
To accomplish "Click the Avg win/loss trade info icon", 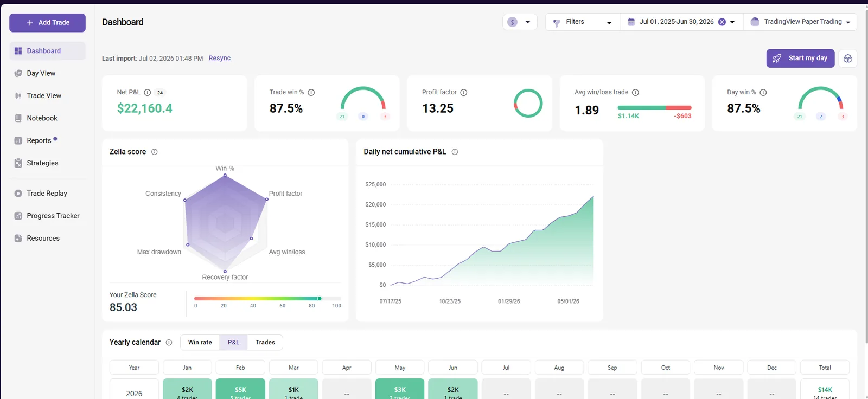I will pos(635,93).
